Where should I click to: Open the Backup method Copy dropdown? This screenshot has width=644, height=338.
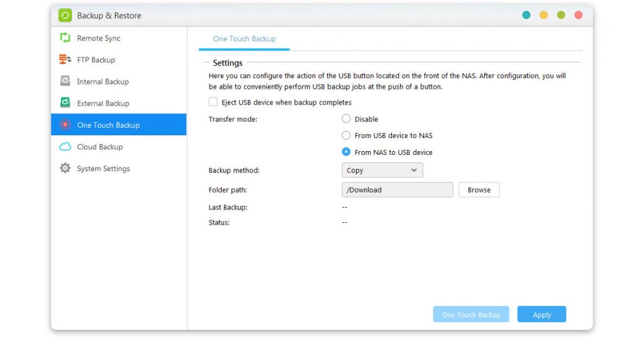(382, 170)
